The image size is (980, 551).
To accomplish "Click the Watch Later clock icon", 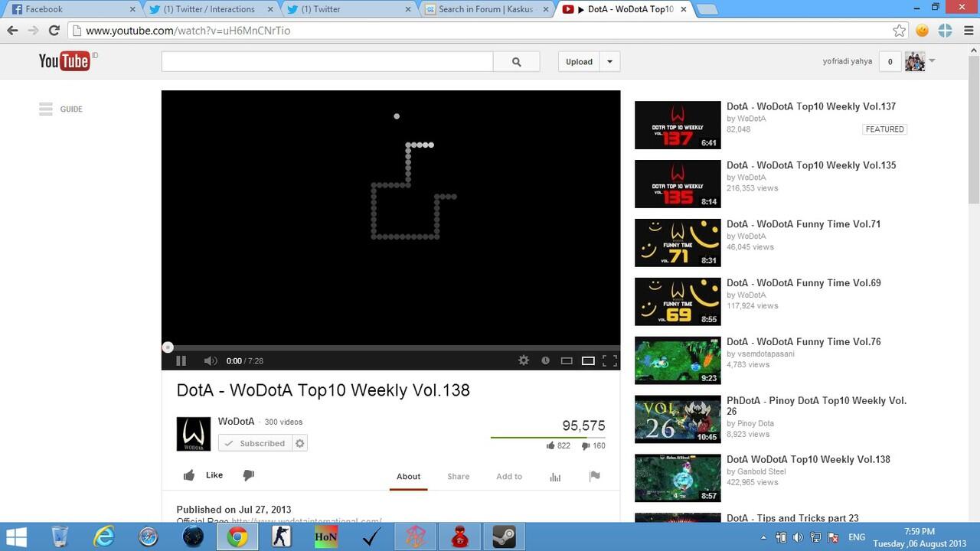I will click(545, 360).
